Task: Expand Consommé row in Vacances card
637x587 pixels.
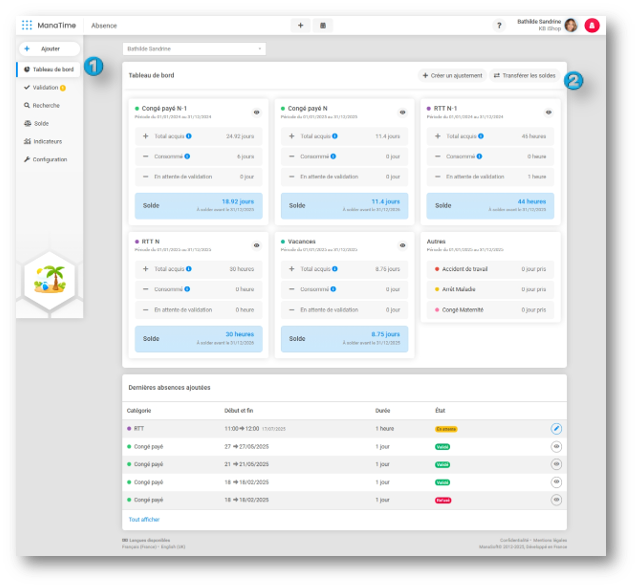Action: click(x=344, y=289)
